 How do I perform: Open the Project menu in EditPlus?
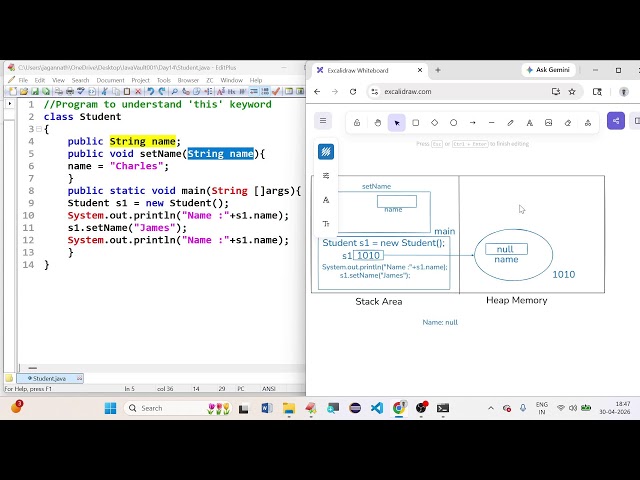140,80
